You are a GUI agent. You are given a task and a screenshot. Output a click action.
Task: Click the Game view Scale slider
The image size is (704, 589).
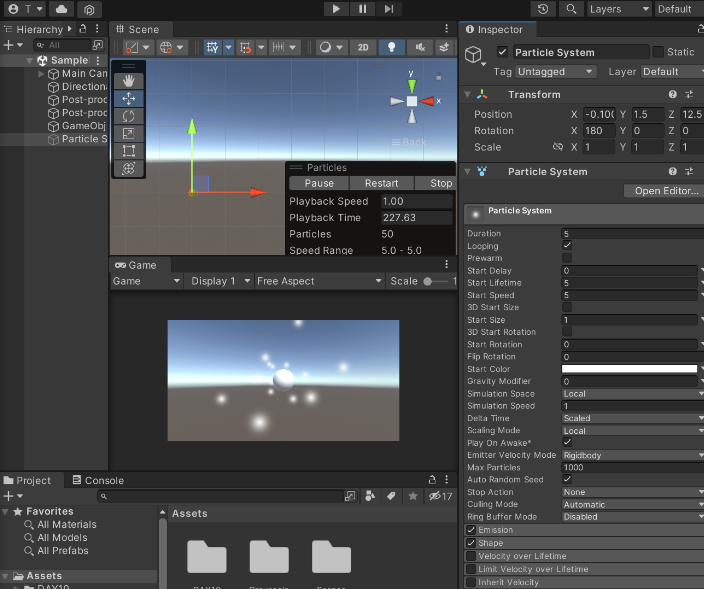point(436,281)
